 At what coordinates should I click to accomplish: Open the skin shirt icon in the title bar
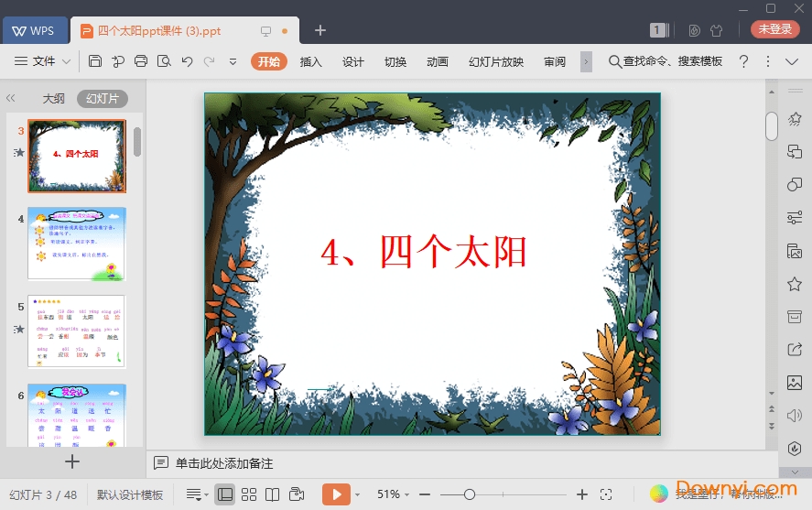point(717,30)
